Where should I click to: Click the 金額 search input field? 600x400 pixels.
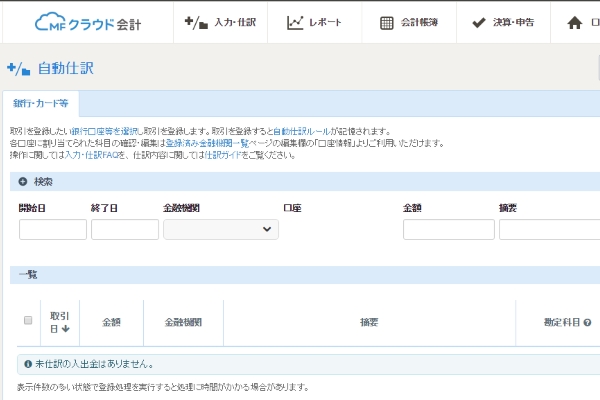[x=448, y=230]
